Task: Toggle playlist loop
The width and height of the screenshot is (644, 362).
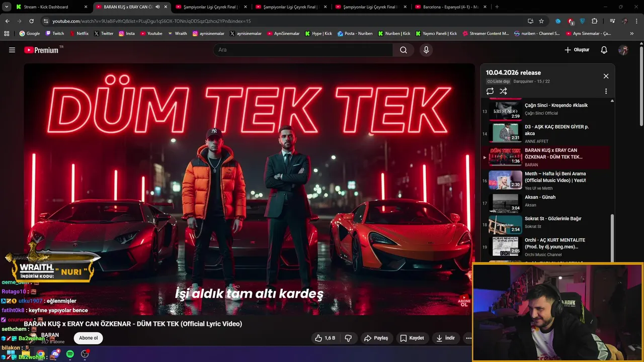Action: 490,91
